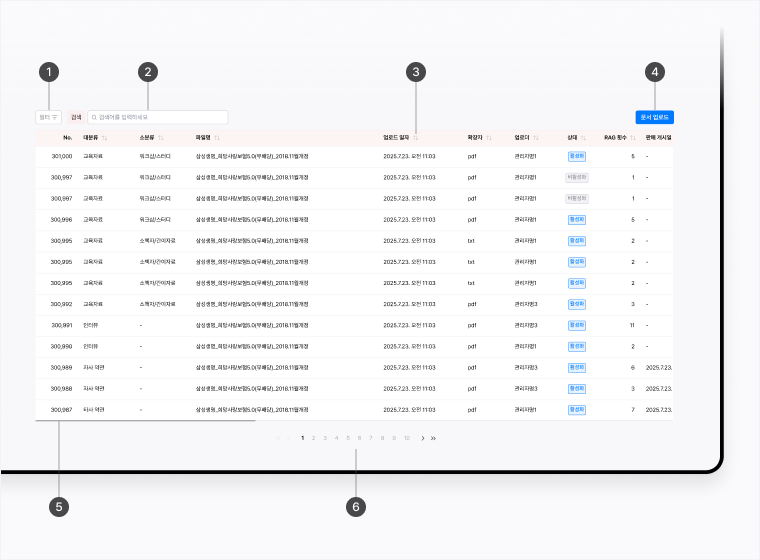Go to page 2 in pagination
Image resolution: width=760 pixels, height=560 pixels.
click(313, 438)
